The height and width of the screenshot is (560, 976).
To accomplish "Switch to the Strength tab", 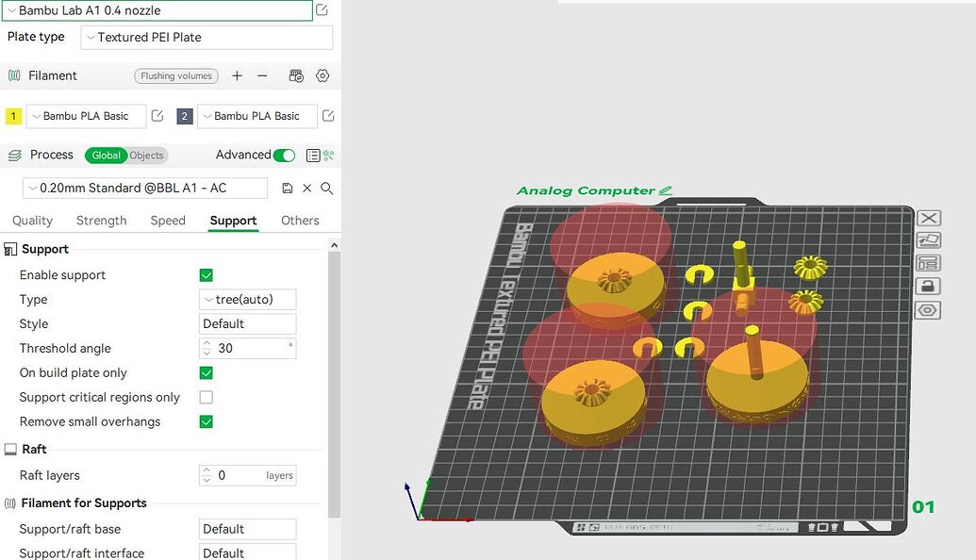I will click(102, 221).
